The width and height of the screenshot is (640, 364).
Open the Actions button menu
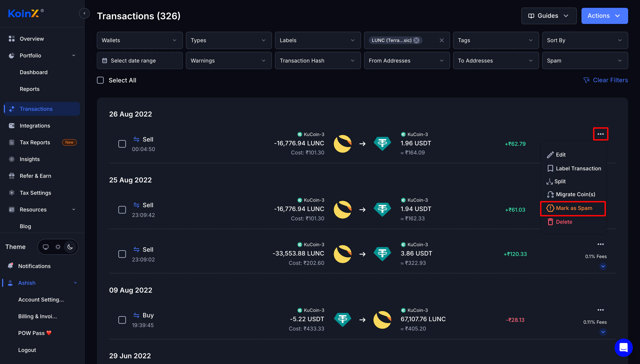pyautogui.click(x=604, y=16)
